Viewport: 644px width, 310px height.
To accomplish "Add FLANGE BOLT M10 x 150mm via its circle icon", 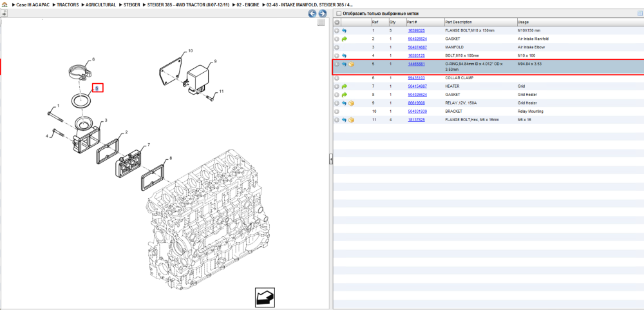I will 337,31.
